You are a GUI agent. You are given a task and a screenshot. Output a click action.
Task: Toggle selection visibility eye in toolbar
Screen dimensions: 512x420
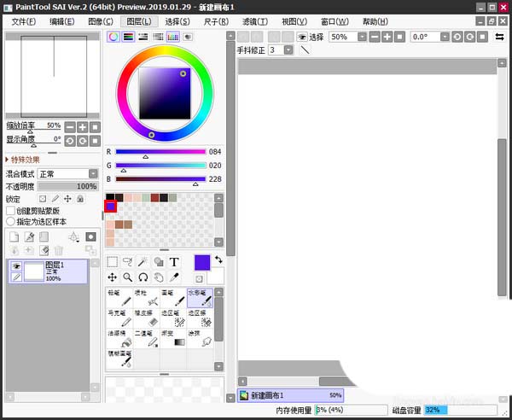(x=302, y=37)
